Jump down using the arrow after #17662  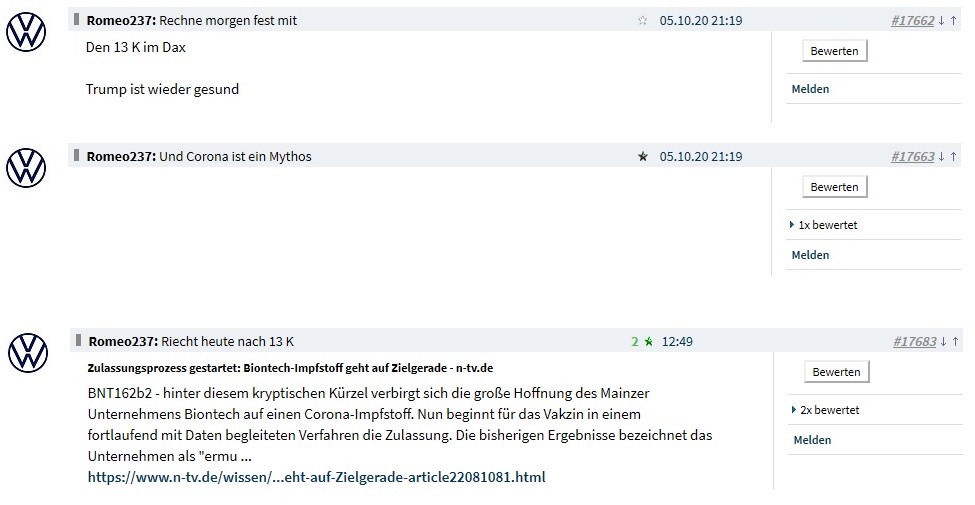(941, 21)
